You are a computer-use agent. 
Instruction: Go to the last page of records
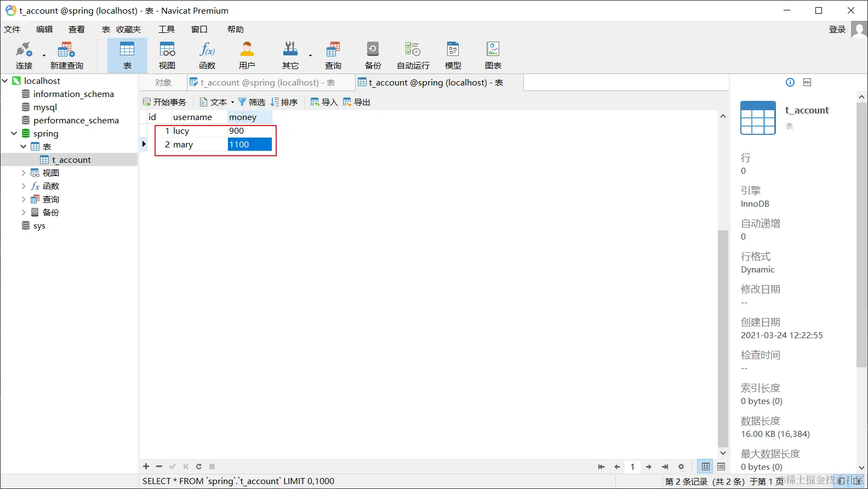[665, 467]
